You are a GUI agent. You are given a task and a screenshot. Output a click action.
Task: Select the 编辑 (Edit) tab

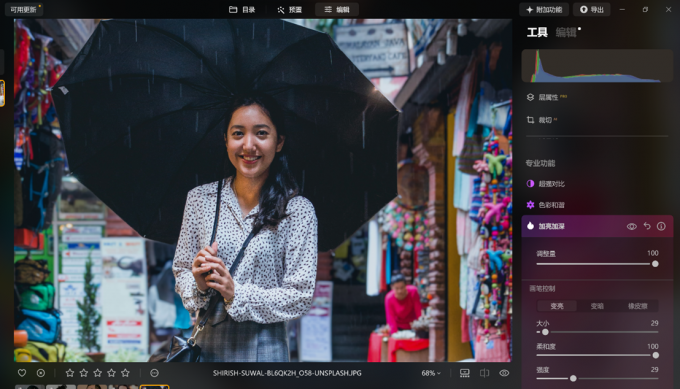pyautogui.click(x=337, y=10)
